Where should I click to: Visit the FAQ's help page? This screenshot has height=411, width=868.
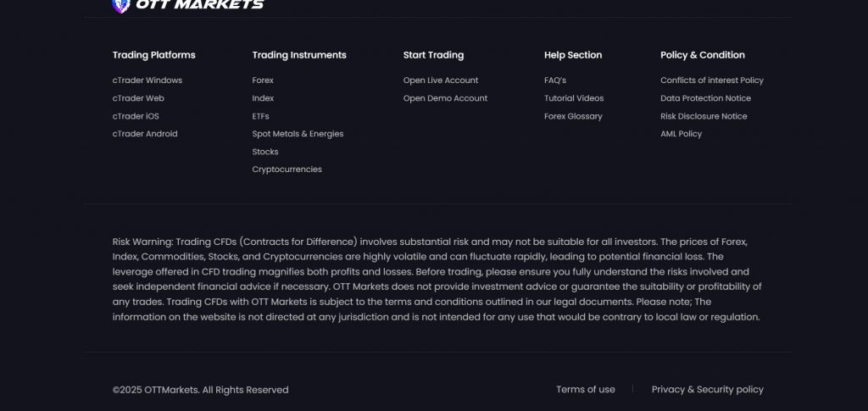[555, 81]
